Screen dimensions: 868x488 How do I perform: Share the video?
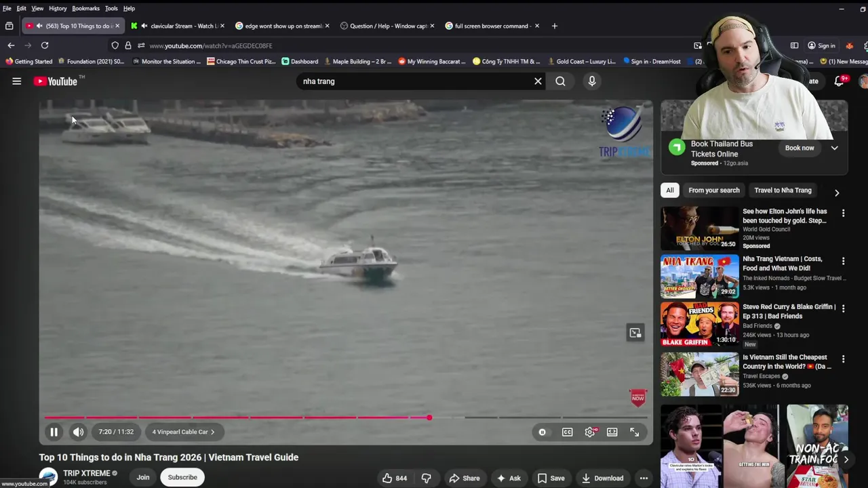point(465,479)
